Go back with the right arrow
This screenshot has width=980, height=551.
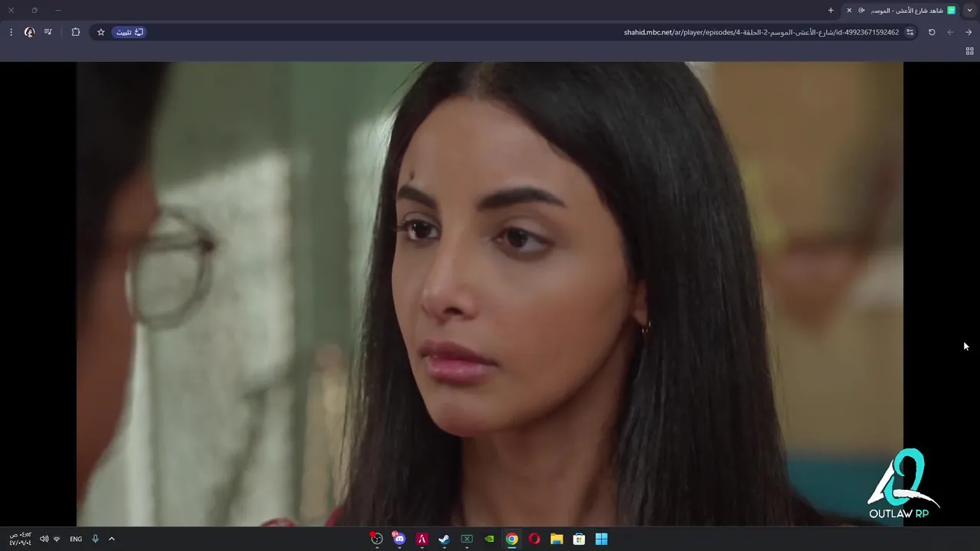tap(969, 32)
